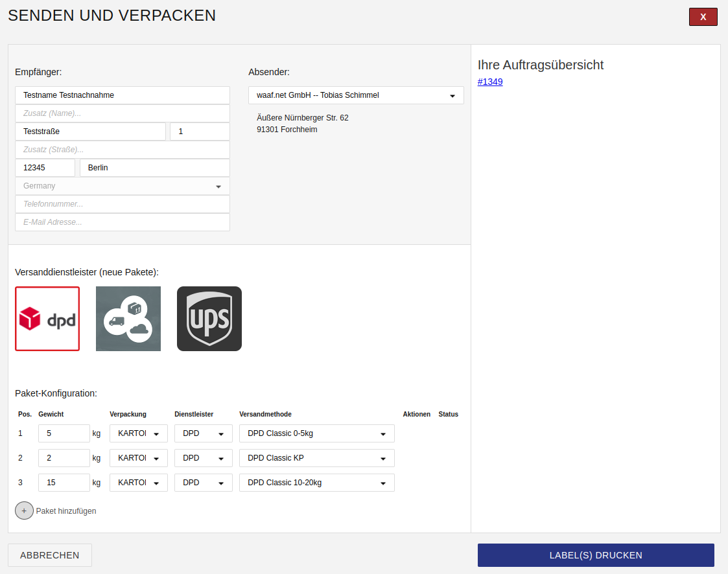728x574 pixels.
Task: Cancel with the Abbrechen button
Action: click(x=50, y=555)
